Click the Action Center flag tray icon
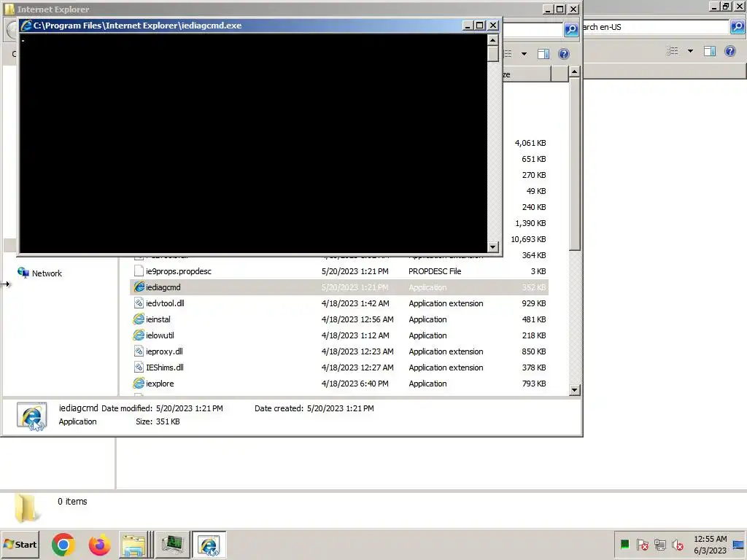 coord(642,544)
